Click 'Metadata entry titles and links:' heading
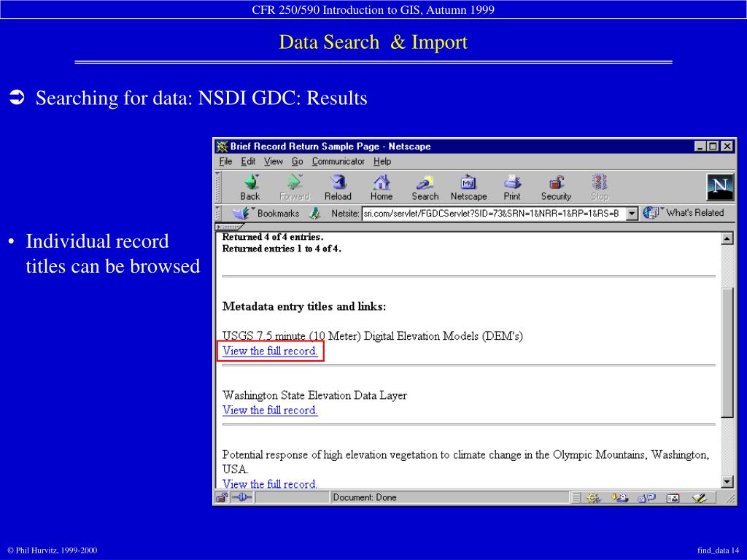This screenshot has width=747, height=560. tap(304, 306)
